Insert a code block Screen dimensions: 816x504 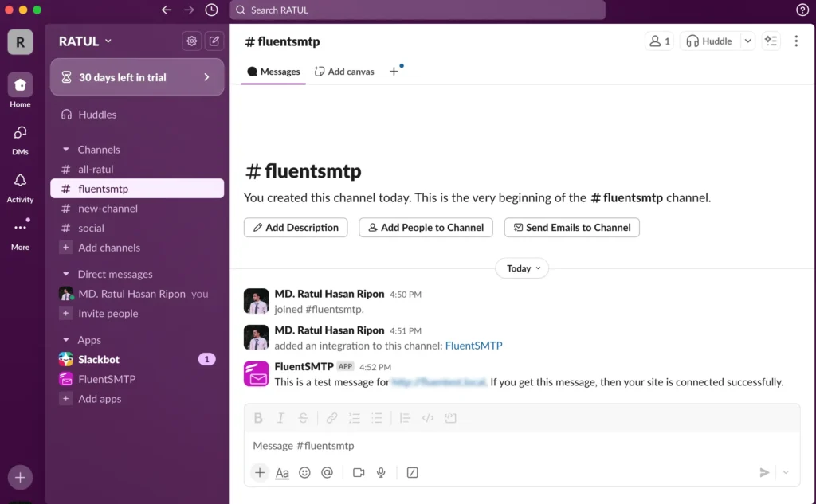tap(451, 418)
